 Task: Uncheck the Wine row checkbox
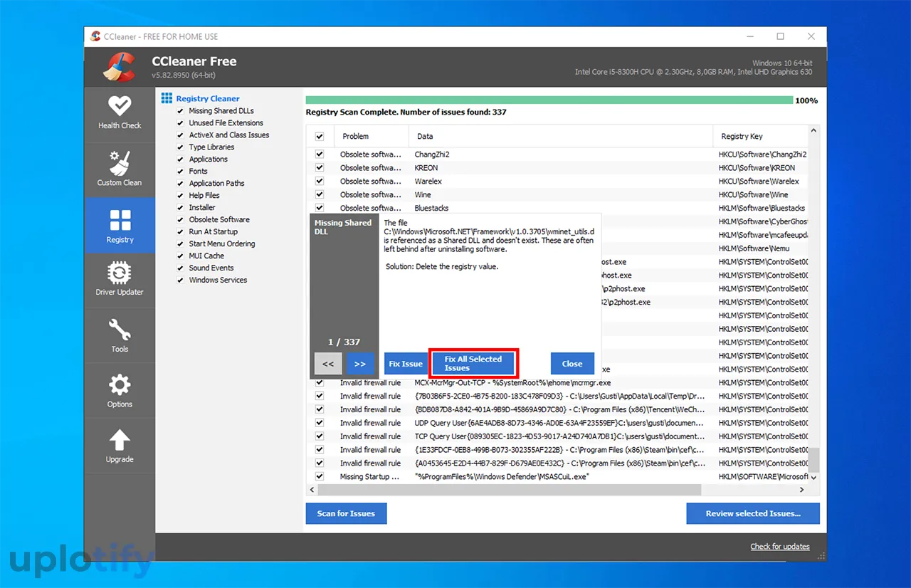pos(320,195)
